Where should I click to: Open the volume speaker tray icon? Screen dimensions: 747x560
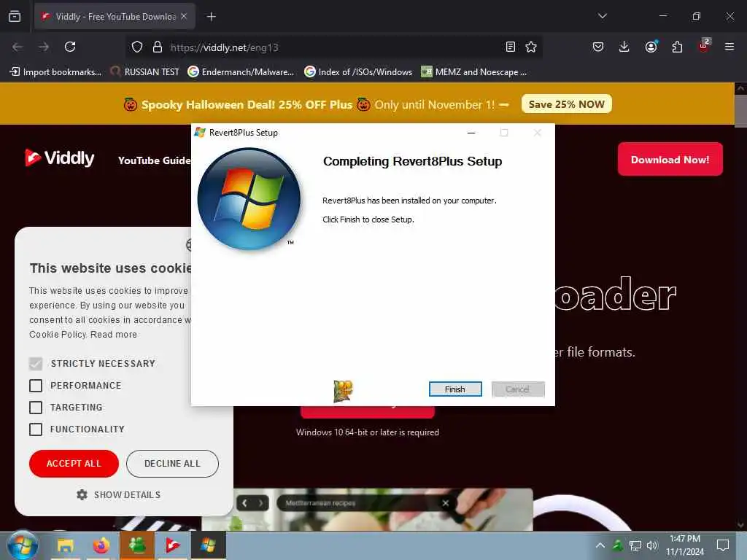(x=652, y=545)
